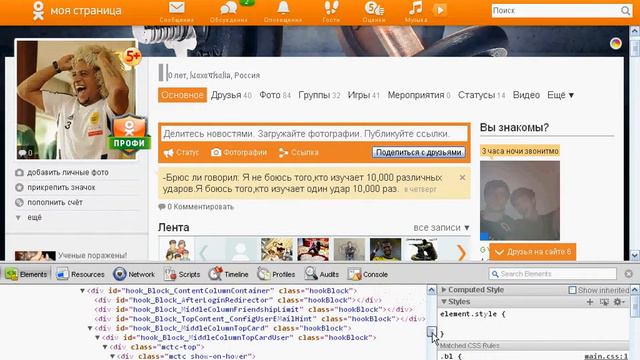This screenshot has width=640, height=360.
Task: Click пополнить счёт link
Action: [55, 202]
